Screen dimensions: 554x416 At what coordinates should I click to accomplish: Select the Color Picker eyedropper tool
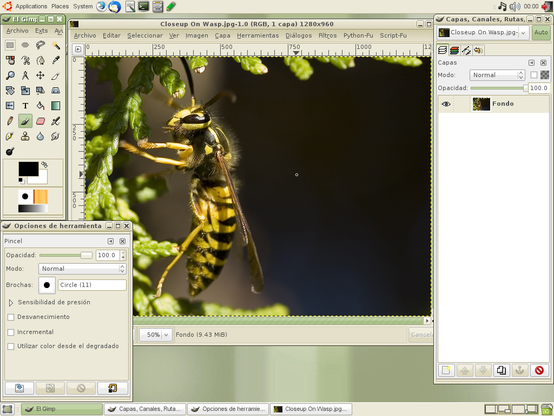55,60
